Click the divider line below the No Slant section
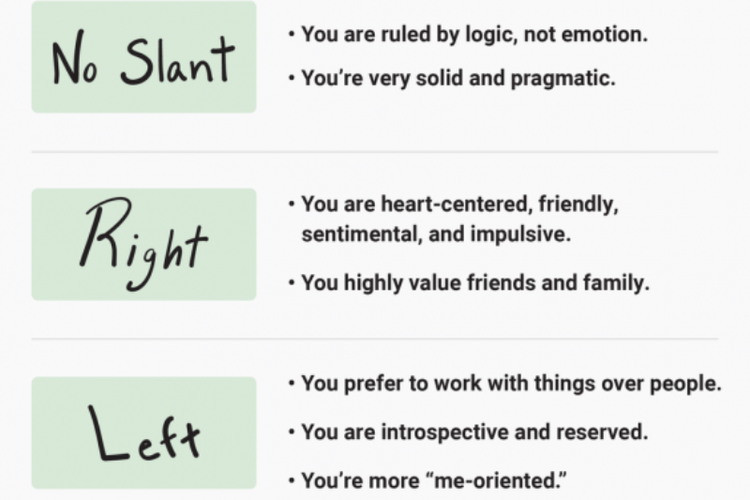This screenshot has width=750, height=500. coord(375,152)
